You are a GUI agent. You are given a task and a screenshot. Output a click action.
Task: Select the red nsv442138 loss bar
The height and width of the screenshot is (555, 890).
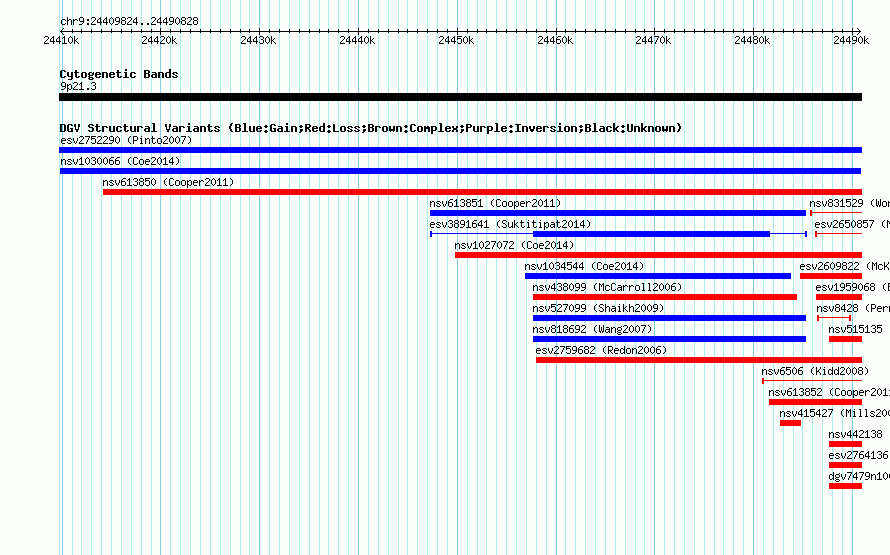tap(845, 444)
